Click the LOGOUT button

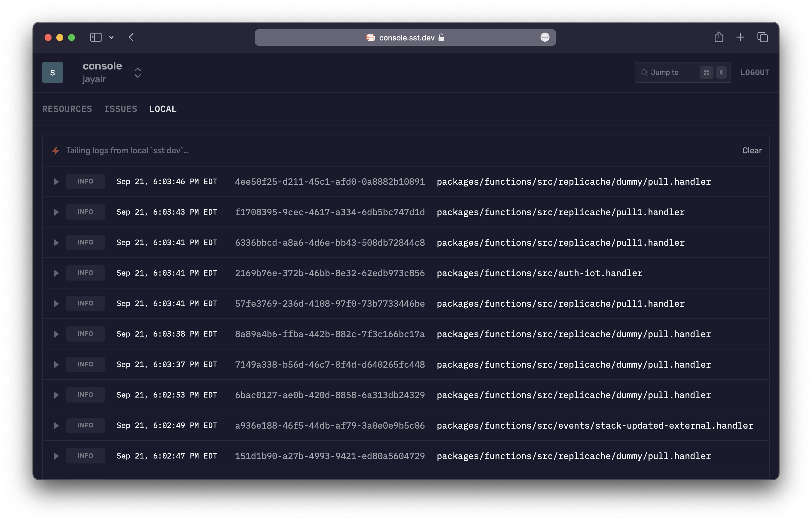tap(755, 72)
